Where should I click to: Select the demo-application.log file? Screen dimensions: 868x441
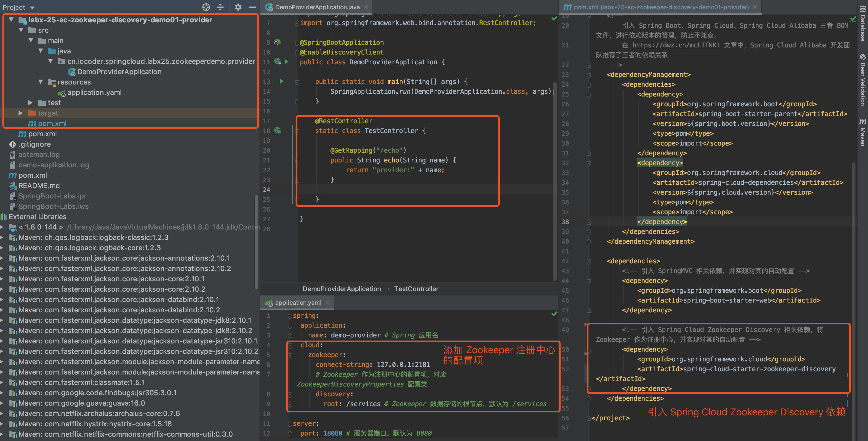pos(49,165)
